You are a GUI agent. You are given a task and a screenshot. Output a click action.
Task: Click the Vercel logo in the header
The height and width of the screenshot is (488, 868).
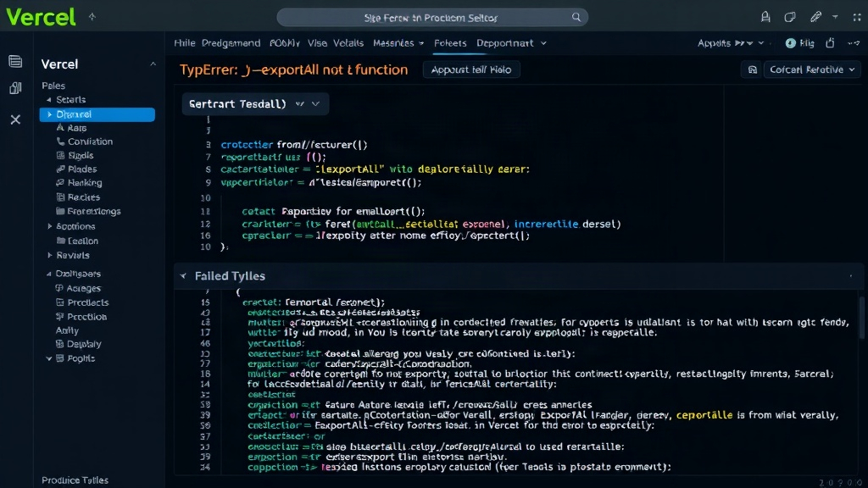[41, 17]
